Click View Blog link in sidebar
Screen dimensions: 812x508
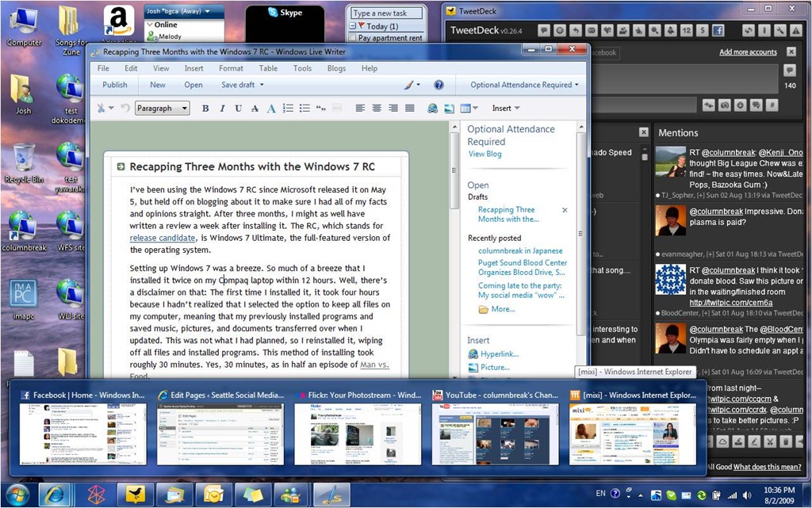(x=485, y=154)
